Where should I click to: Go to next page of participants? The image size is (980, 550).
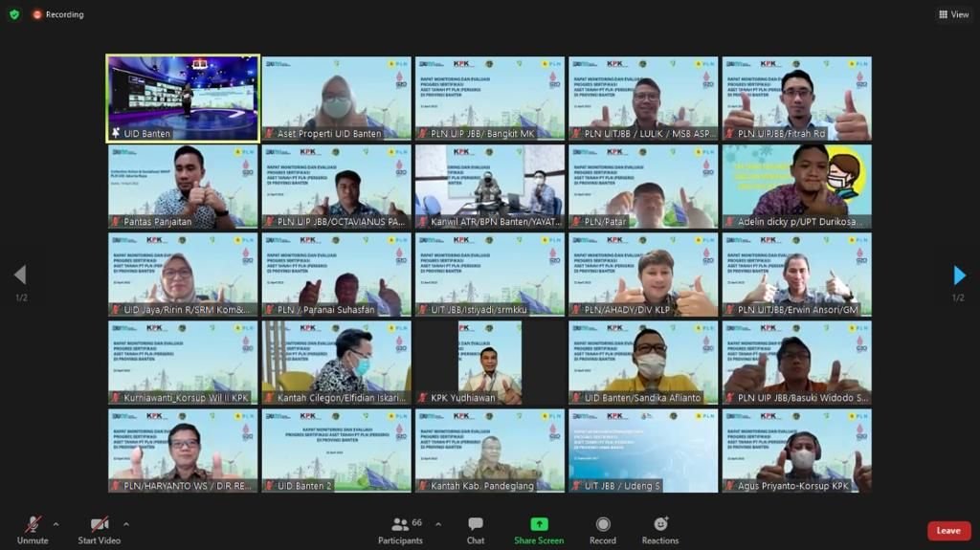click(959, 275)
